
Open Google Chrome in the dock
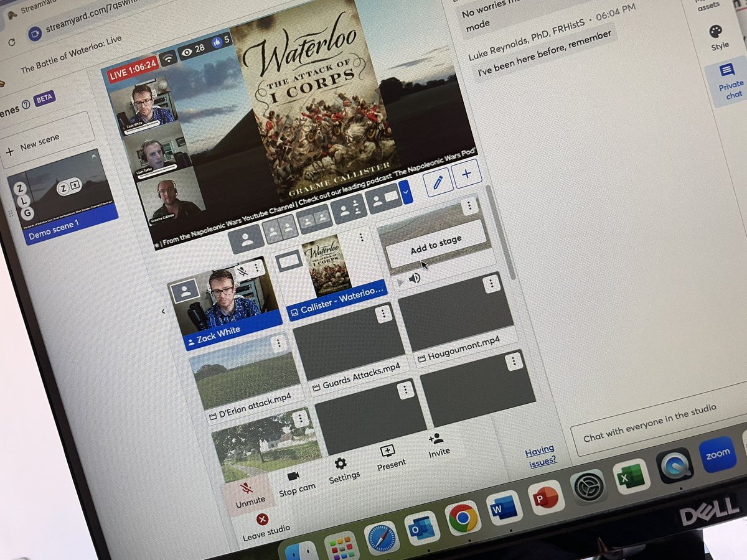click(463, 516)
